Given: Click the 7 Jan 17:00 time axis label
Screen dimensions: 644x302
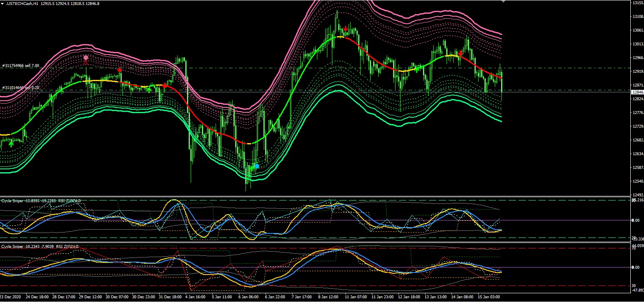Looking at the screenshot, I should [x=301, y=297].
